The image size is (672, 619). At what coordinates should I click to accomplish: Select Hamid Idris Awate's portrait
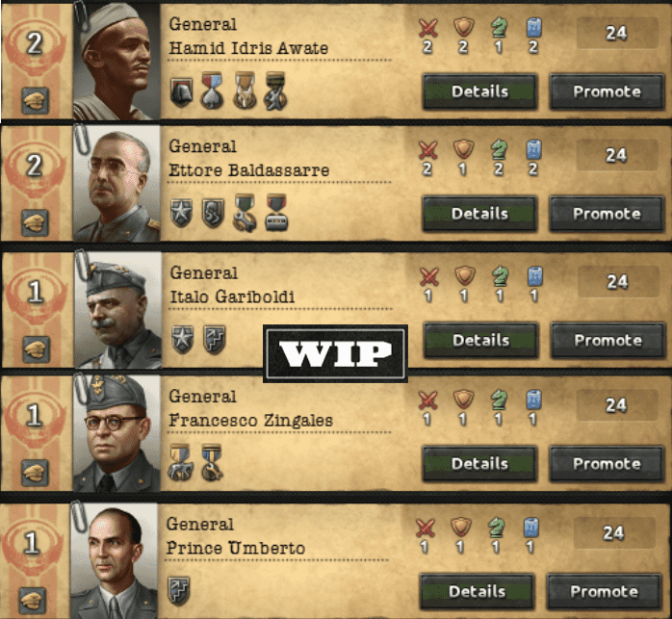(116, 61)
